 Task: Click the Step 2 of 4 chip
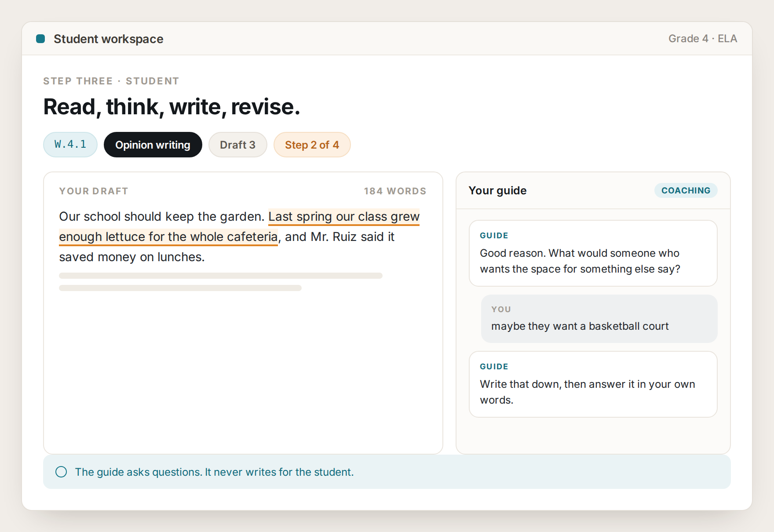(312, 145)
